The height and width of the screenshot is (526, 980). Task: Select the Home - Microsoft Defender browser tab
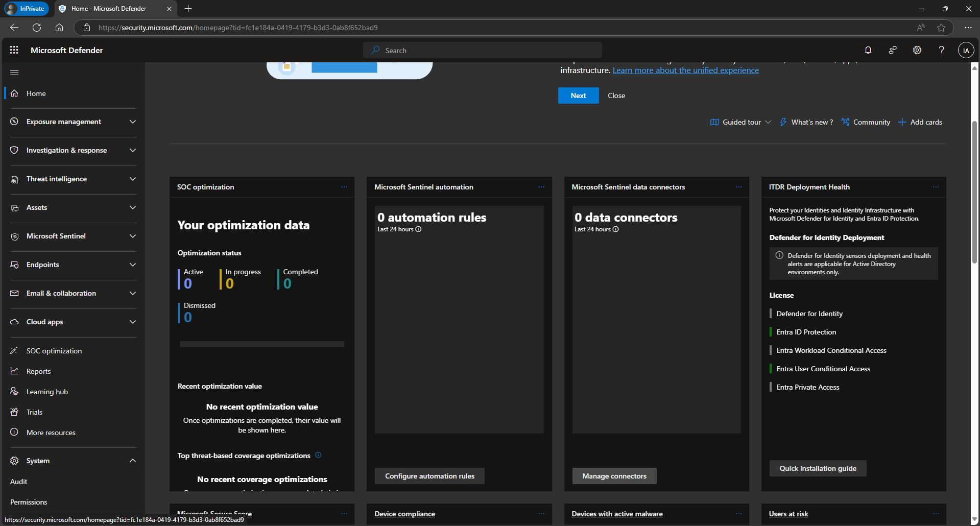[115, 9]
